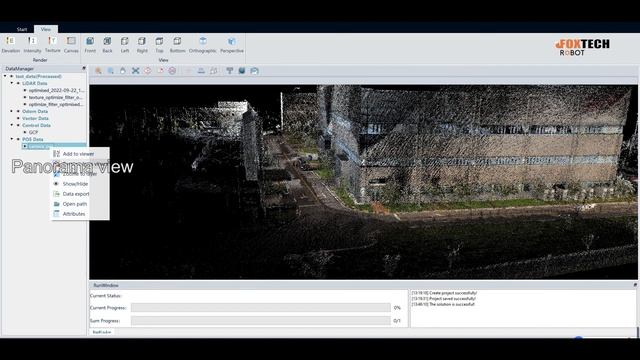Collapse the Control Data node
640x360 pixels.
click(x=12, y=125)
